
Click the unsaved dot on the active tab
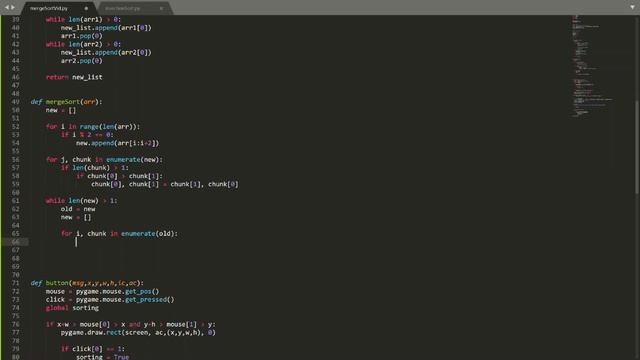pyautogui.click(x=86, y=8)
